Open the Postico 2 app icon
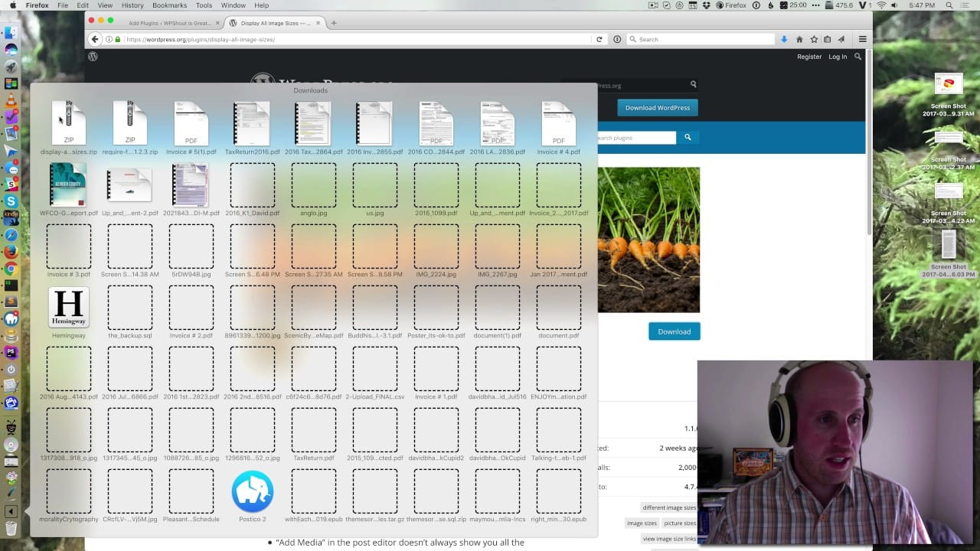Viewport: 980px width, 551px height. coord(252,491)
